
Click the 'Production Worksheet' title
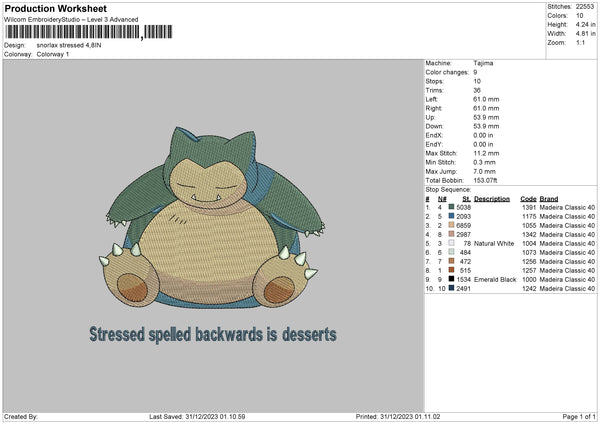pyautogui.click(x=55, y=8)
